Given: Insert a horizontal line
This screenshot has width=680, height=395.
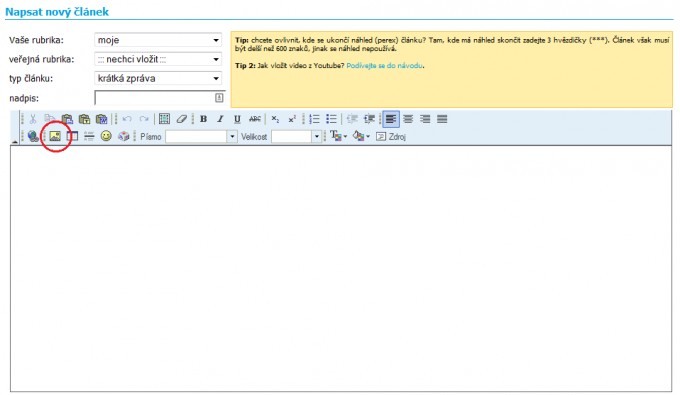Looking at the screenshot, I should 89,136.
